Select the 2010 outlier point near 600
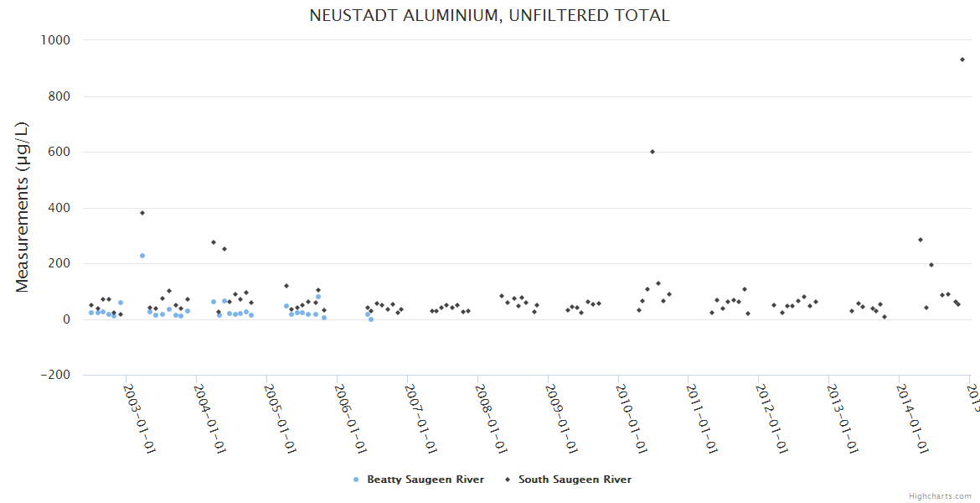Image resolution: width=980 pixels, height=503 pixels. [652, 152]
